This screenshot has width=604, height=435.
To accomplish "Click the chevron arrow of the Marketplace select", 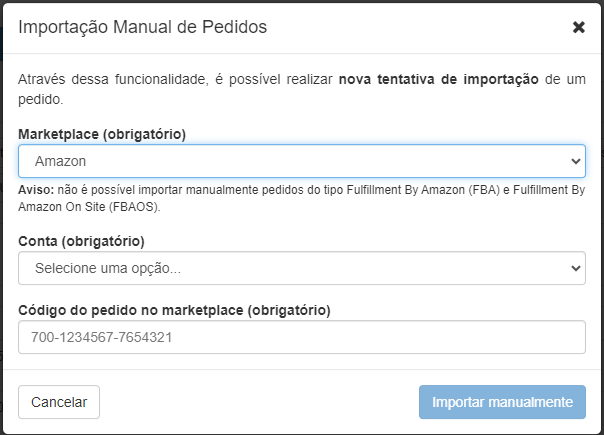I will [x=575, y=161].
